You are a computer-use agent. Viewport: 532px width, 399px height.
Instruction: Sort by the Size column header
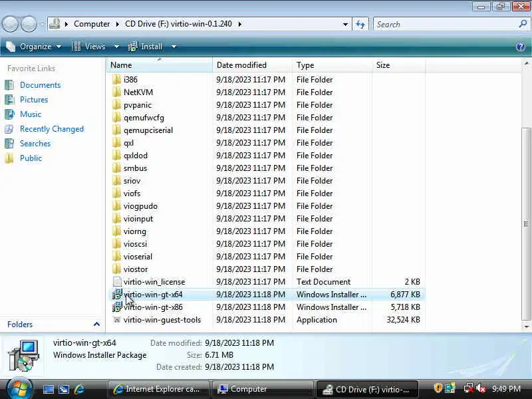[x=398, y=65]
